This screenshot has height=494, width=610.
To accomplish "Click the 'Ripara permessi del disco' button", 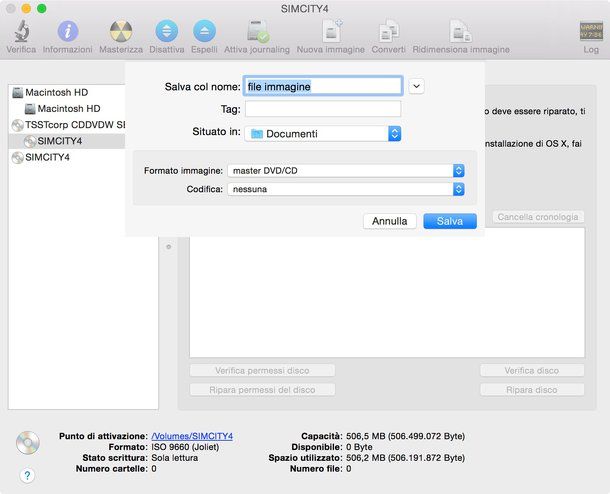I will coord(262,389).
